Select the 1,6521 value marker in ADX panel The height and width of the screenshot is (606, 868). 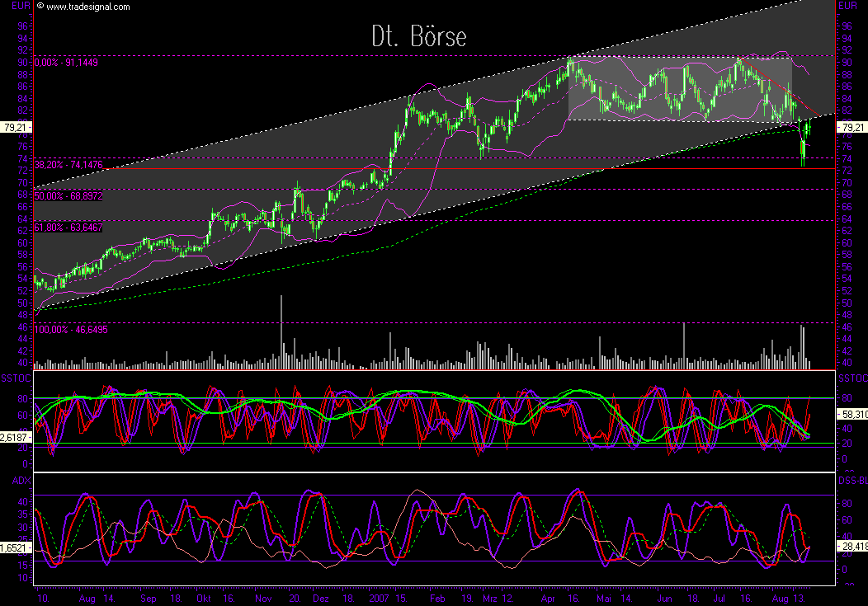click(x=12, y=546)
